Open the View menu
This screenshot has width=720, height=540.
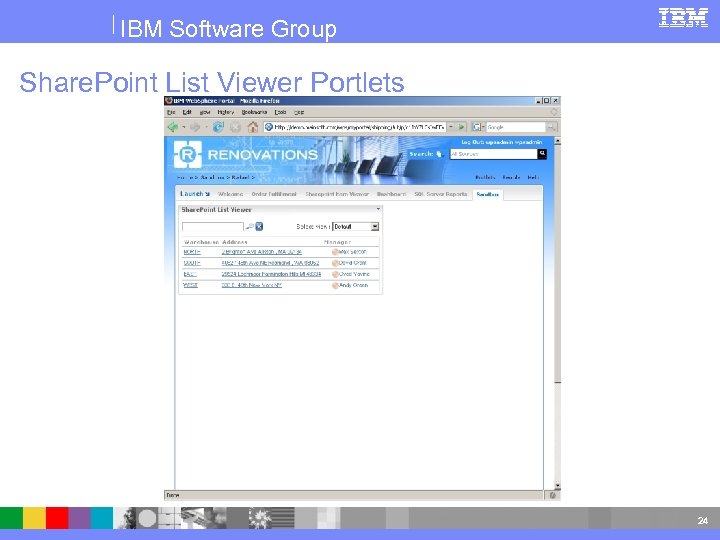pos(205,112)
